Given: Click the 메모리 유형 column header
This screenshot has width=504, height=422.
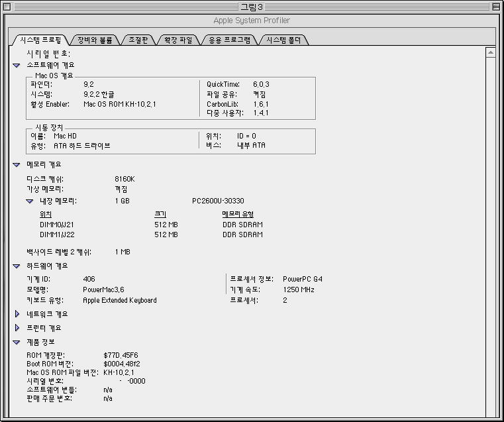Looking at the screenshot, I should 238,214.
